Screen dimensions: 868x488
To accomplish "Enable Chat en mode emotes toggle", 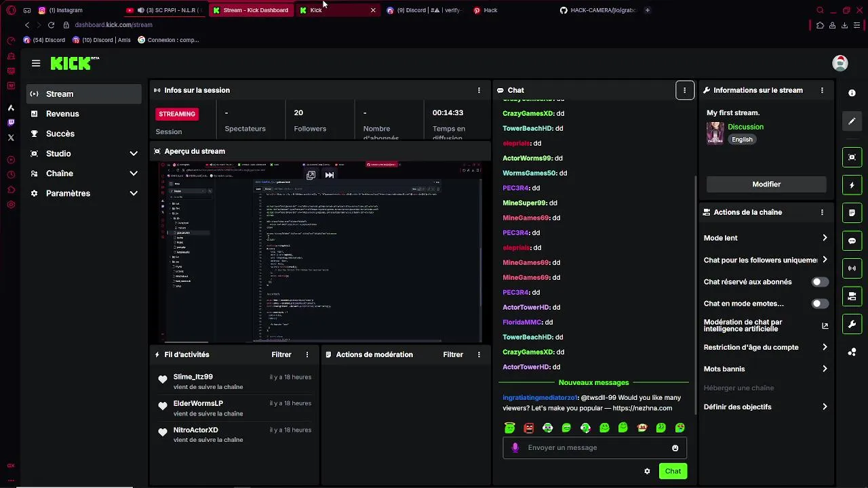I will pyautogui.click(x=820, y=304).
